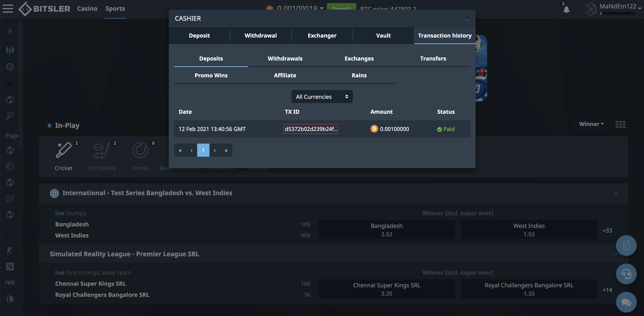Go to next page of transactions
Screen dimensions: 644x316
(215, 150)
